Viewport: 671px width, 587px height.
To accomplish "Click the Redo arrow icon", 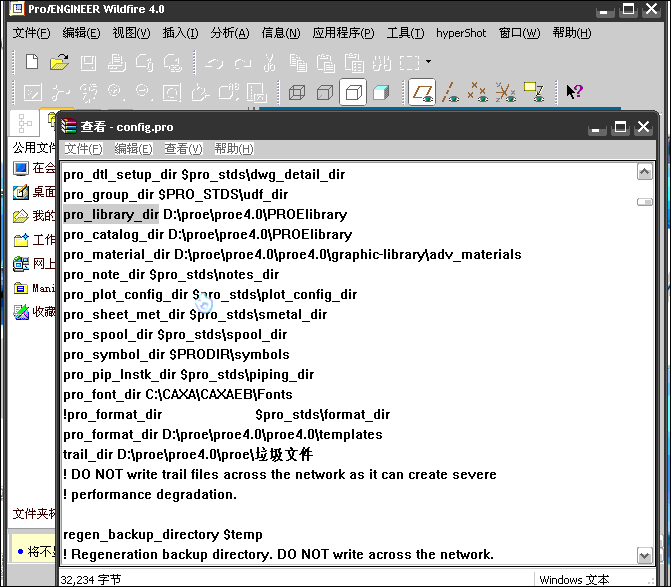I will coord(243,63).
